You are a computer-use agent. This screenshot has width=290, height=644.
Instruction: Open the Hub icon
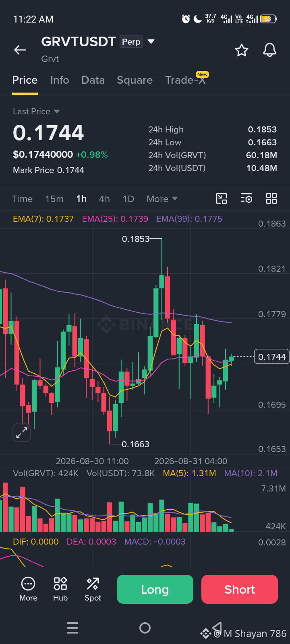tap(60, 589)
